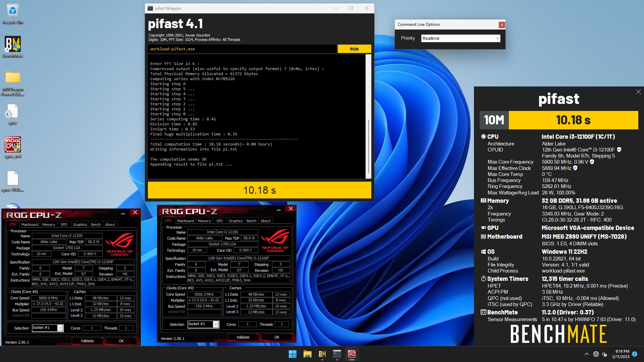Open the cpuz settings file icon
644x362 pixels.
[13, 114]
